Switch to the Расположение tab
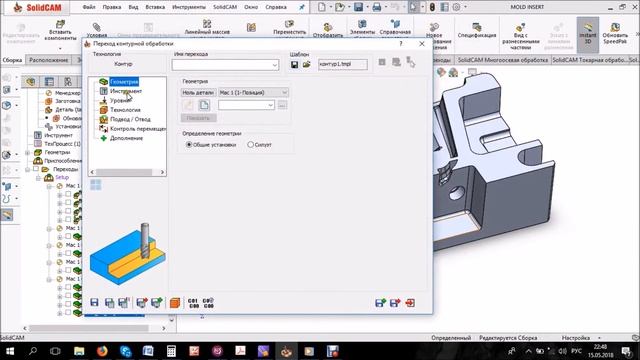 click(x=49, y=60)
